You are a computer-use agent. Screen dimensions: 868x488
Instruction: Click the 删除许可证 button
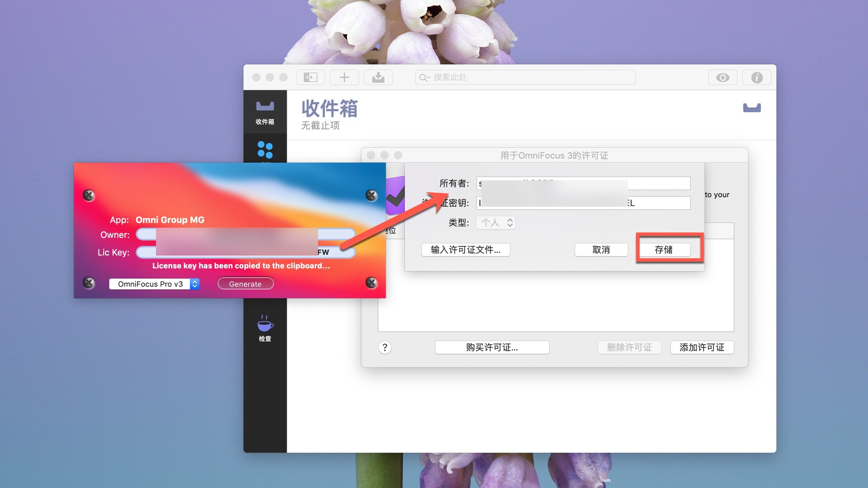629,347
